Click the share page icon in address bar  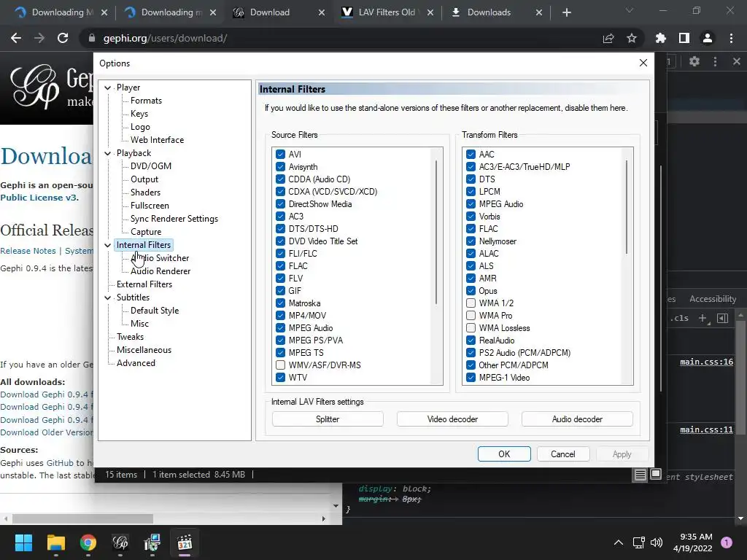point(608,38)
